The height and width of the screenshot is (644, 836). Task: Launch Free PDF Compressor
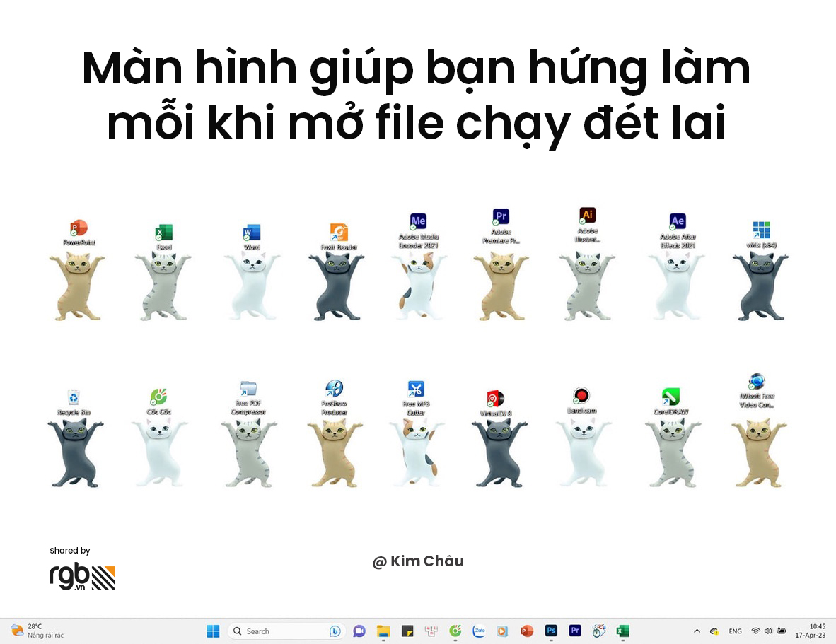click(x=248, y=389)
